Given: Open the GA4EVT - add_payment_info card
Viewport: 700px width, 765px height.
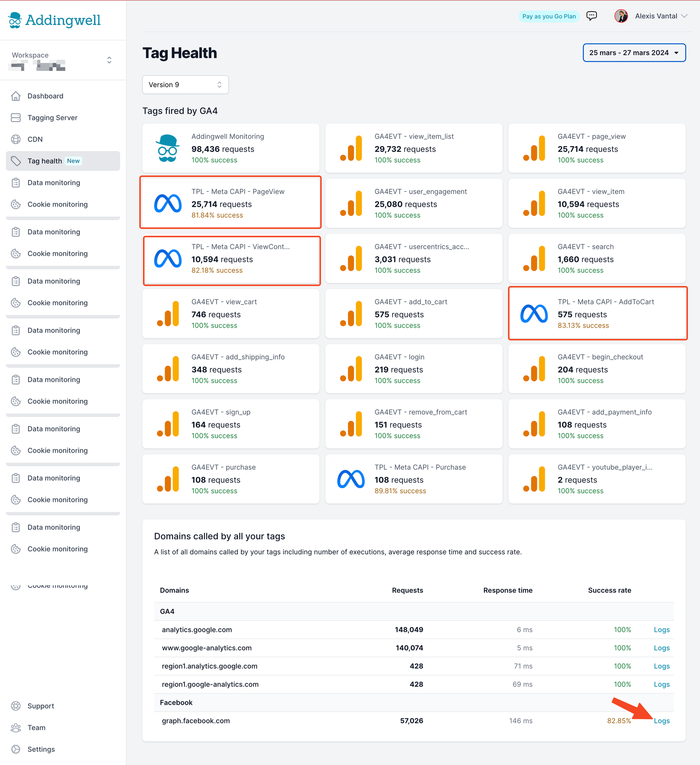Looking at the screenshot, I should (x=597, y=424).
